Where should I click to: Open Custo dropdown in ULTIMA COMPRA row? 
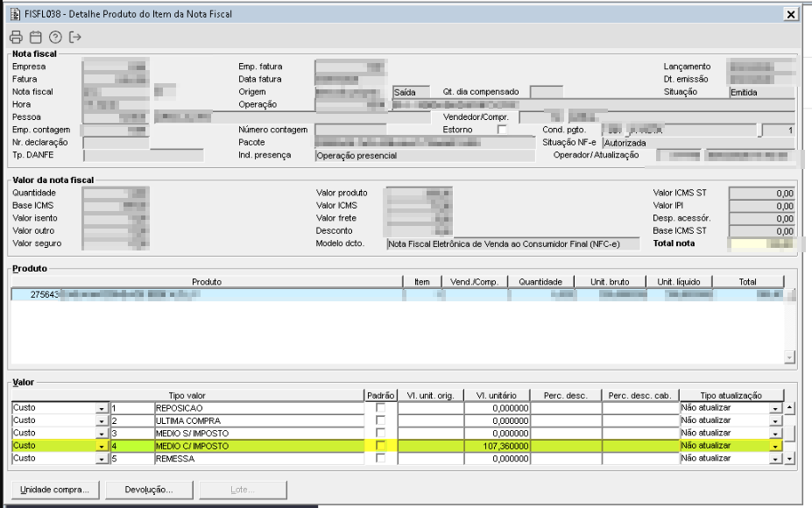click(x=102, y=421)
